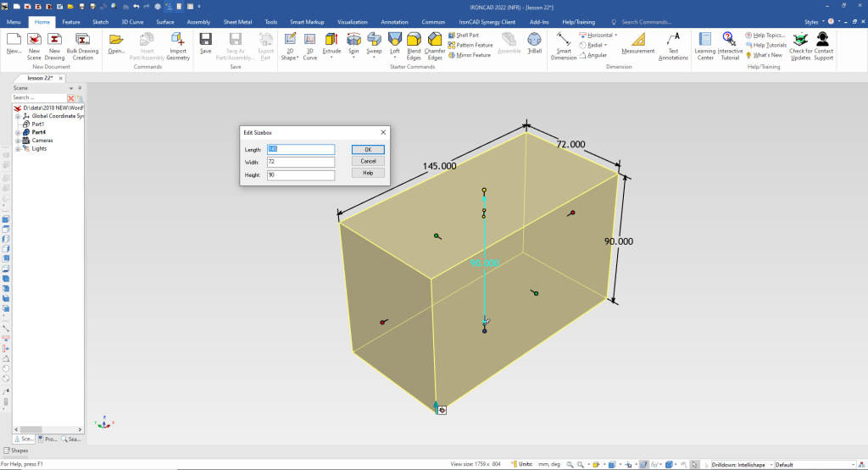This screenshot has height=470, width=868.
Task: Switch to the Sheet Metal ribbon tab
Action: pos(237,21)
